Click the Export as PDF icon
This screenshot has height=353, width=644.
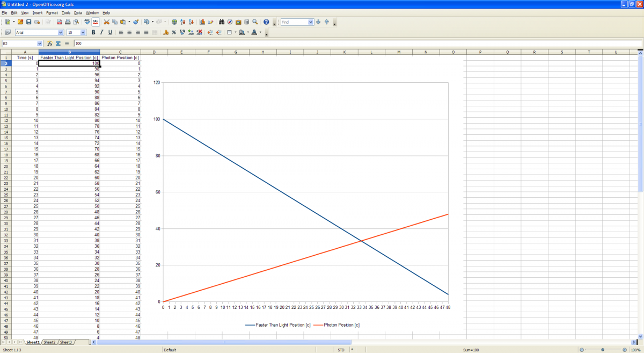click(60, 22)
